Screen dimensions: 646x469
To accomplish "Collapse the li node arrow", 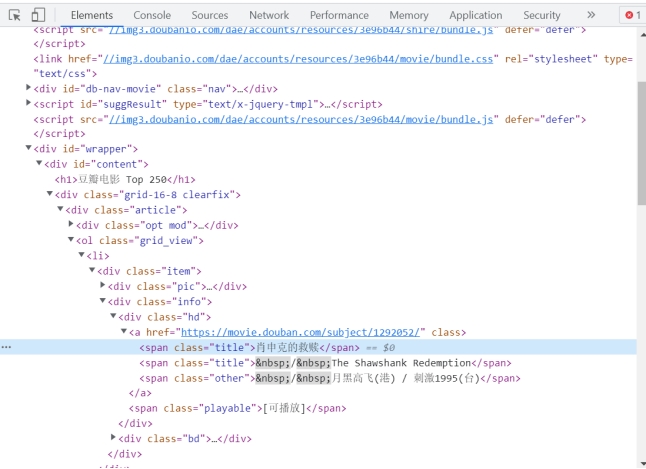I will coord(82,255).
